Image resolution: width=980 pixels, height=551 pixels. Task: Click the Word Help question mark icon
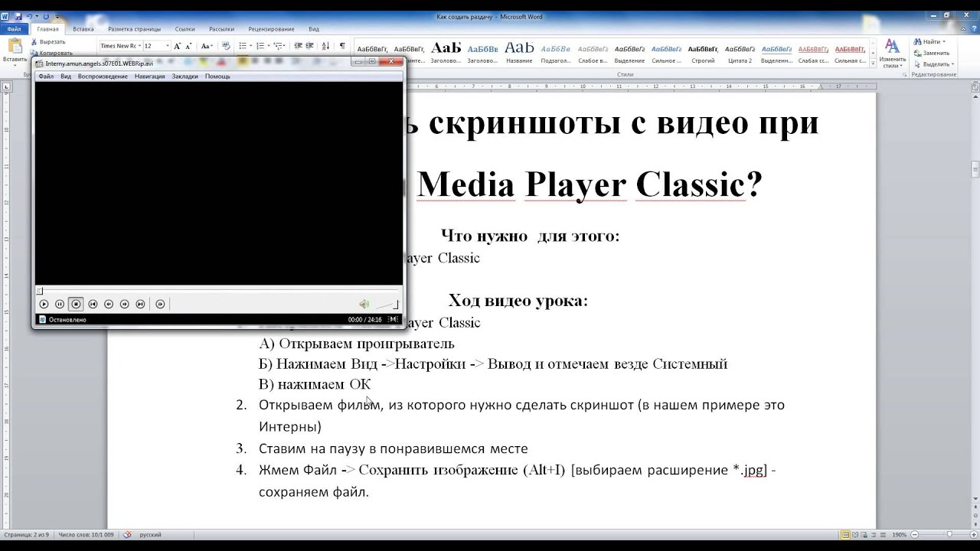coord(972,29)
